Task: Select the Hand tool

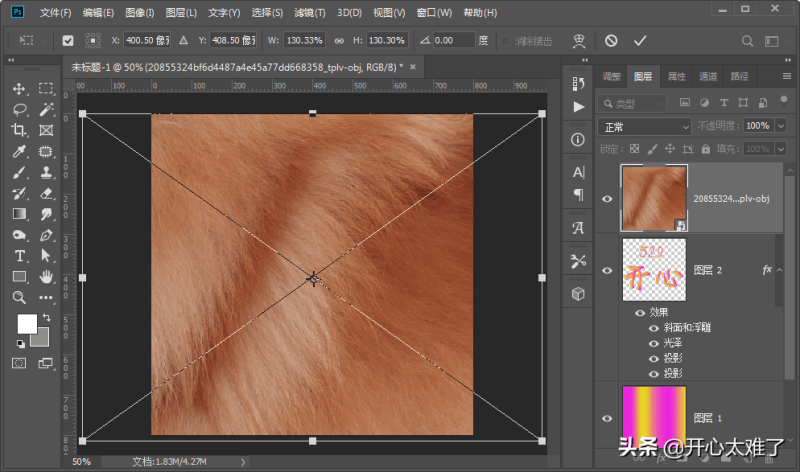Action: [46, 276]
